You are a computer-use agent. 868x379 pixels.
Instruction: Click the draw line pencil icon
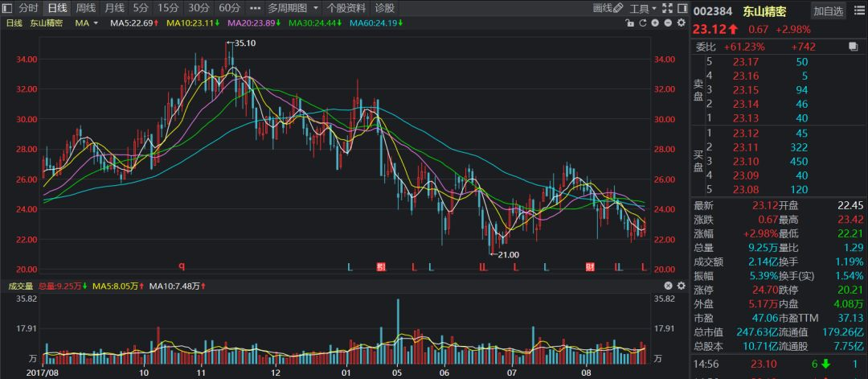point(618,8)
